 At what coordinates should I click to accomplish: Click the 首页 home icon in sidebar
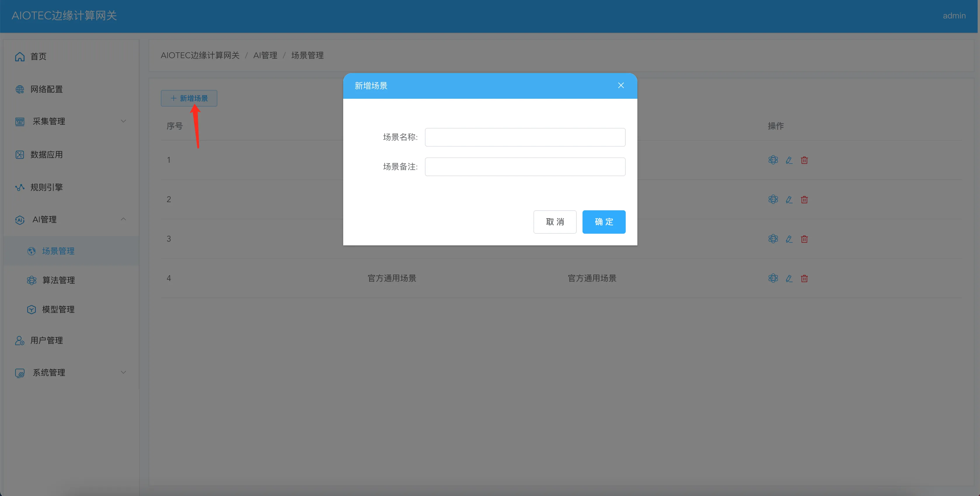coord(20,57)
